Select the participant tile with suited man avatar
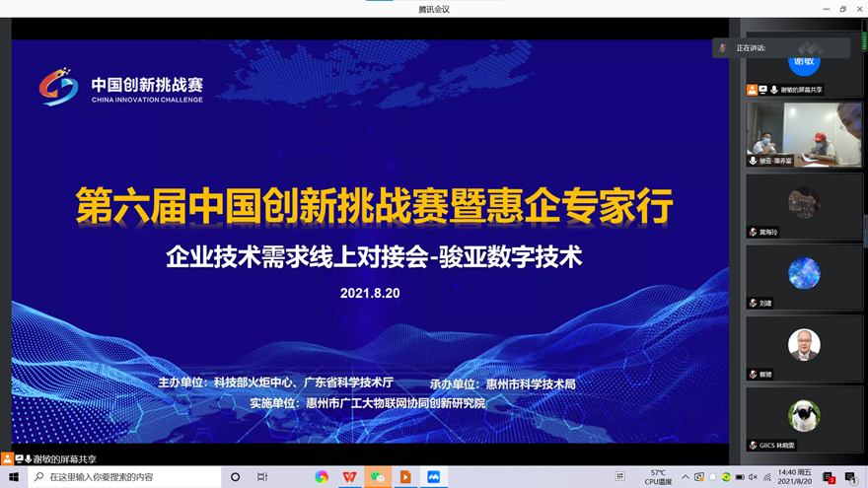This screenshot has width=868, height=488. tap(804, 349)
